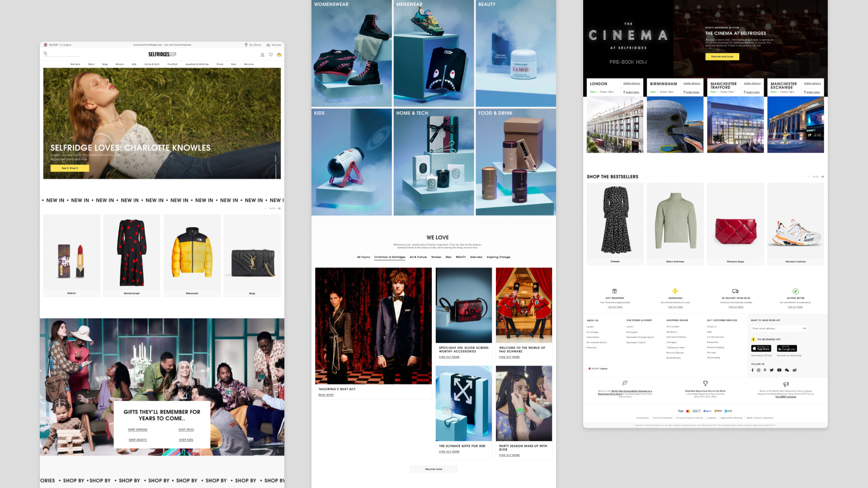The image size is (868, 488).
Task: Select the Art & Culture topic tab
Action: 418,257
